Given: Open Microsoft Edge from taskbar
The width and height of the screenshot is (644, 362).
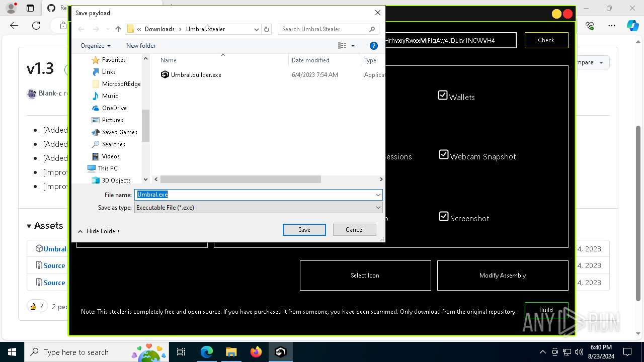Looking at the screenshot, I should (x=207, y=352).
